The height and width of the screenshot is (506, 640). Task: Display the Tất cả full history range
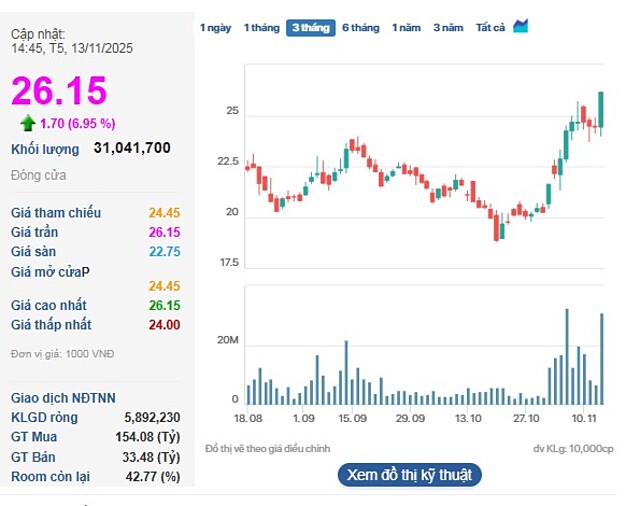point(490,28)
